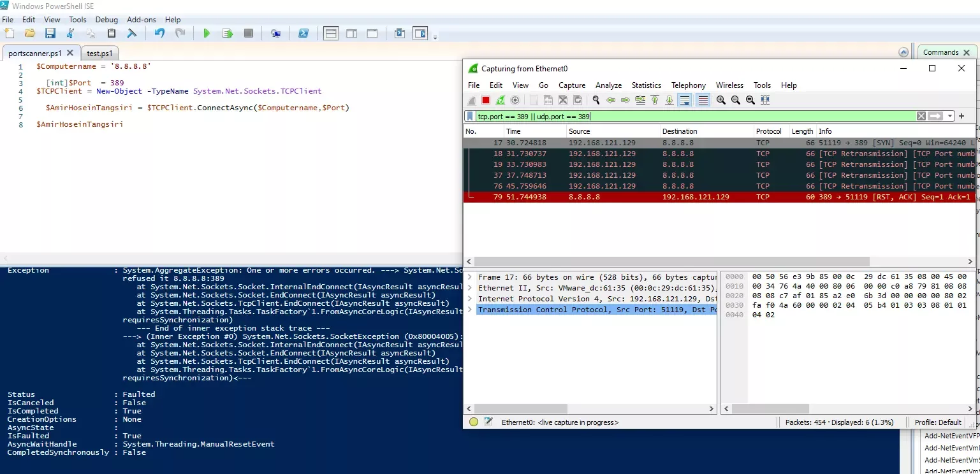Open the Profile: Default selector
Image resolution: width=980 pixels, height=474 pixels.
[x=938, y=422]
